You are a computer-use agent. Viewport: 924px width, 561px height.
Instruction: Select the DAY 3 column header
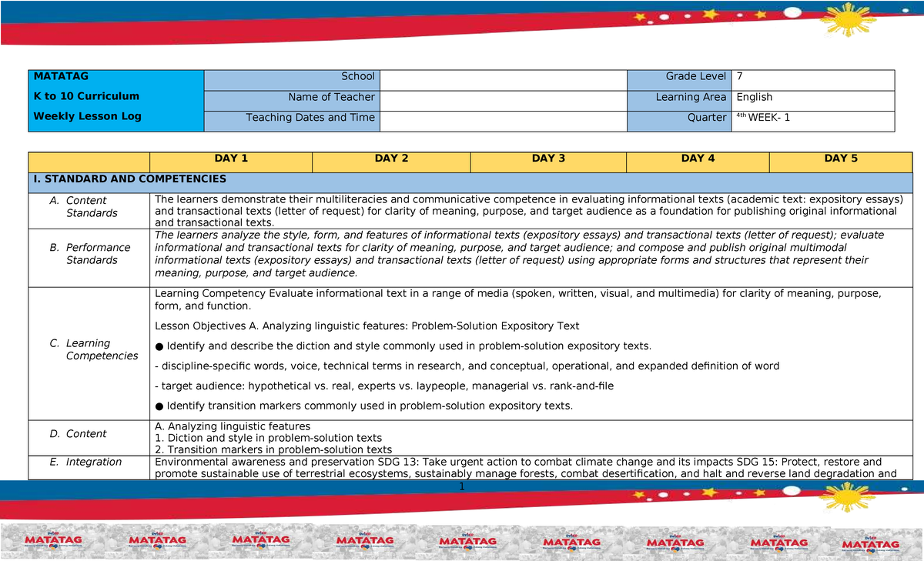547,159
